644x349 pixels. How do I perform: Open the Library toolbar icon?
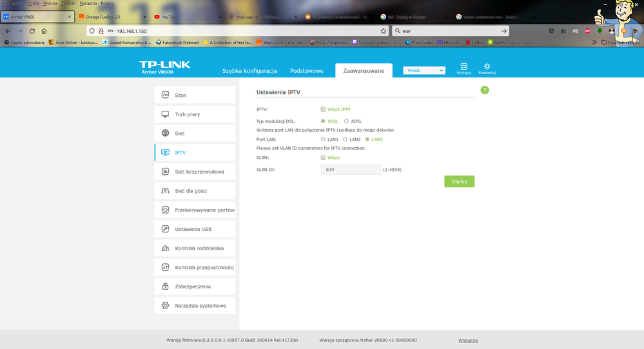[x=563, y=31]
